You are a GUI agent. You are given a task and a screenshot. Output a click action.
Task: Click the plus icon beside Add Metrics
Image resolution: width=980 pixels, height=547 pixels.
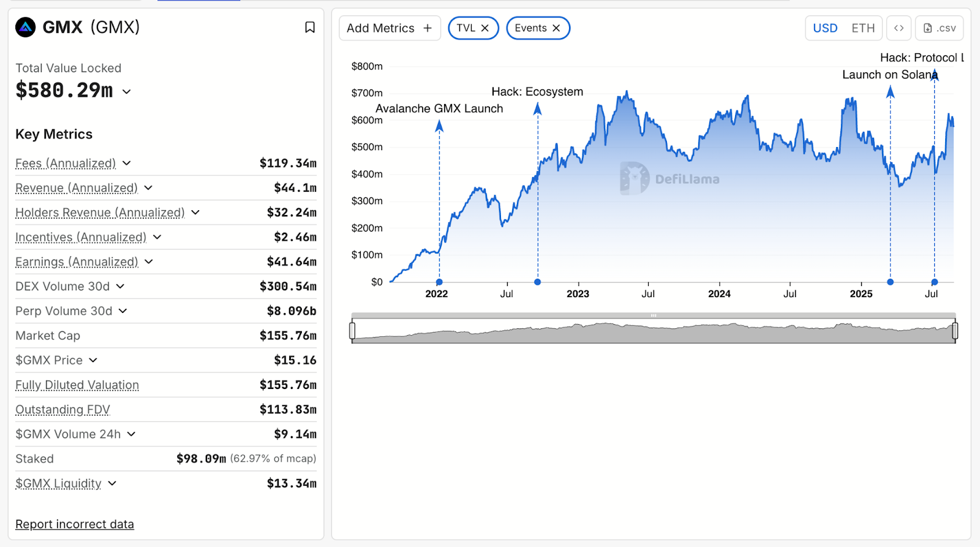[426, 28]
